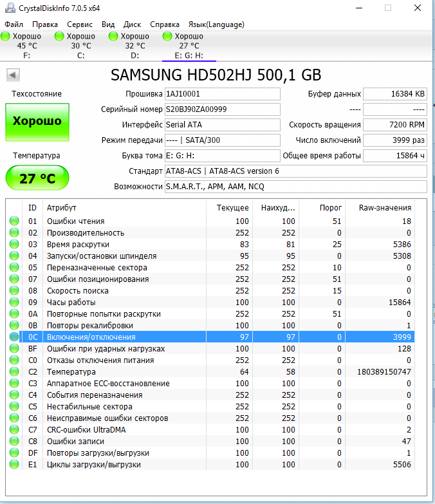Click status icon for Отказы отключения питания

[x=14, y=360]
